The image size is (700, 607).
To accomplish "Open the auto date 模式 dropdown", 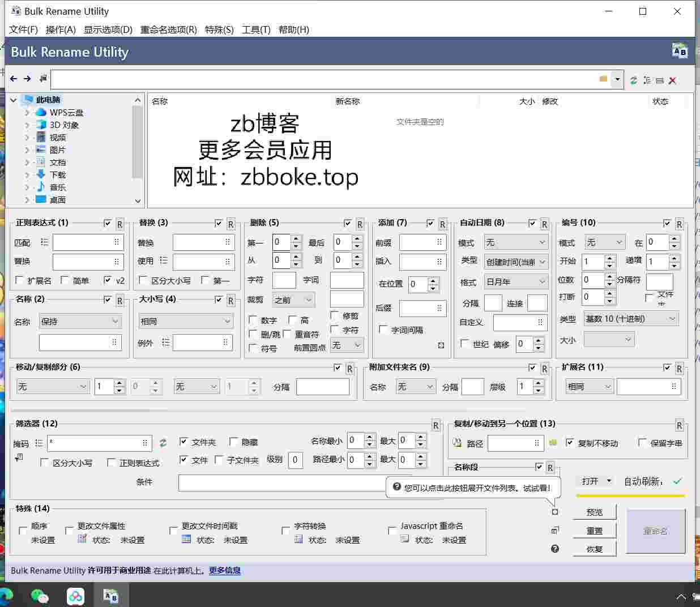I will pos(516,242).
